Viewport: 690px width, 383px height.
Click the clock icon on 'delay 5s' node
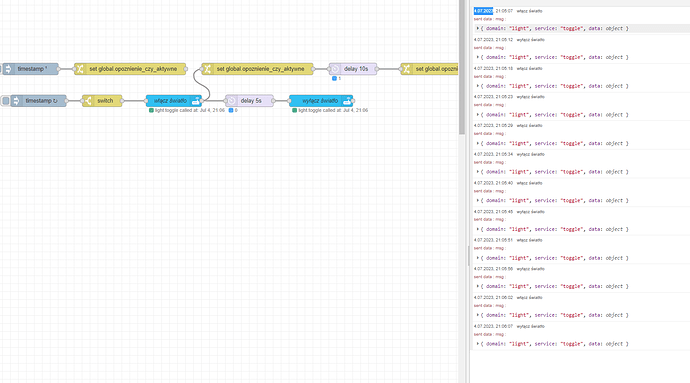click(231, 101)
